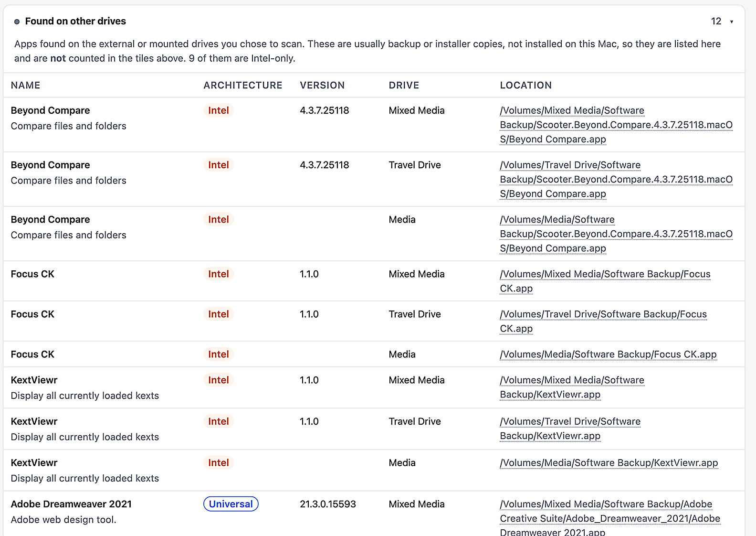Click version 21.3.0.15593
The height and width of the screenshot is (536, 756).
328,504
